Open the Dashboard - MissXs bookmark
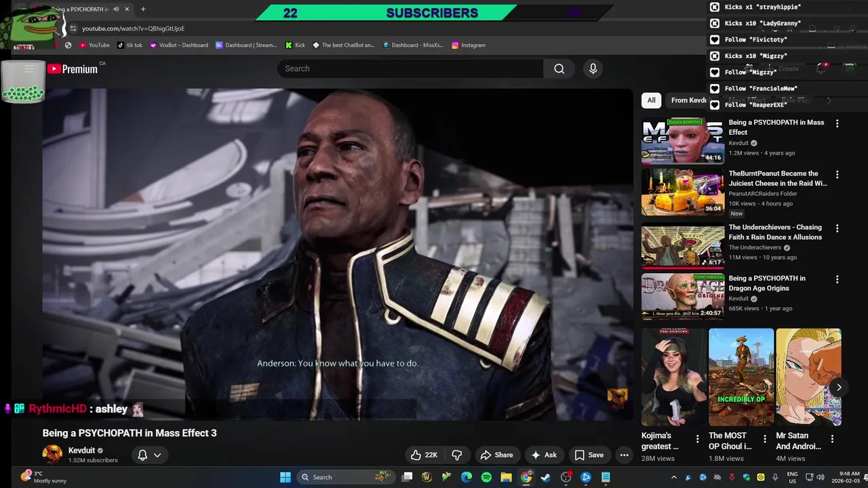 pos(413,45)
